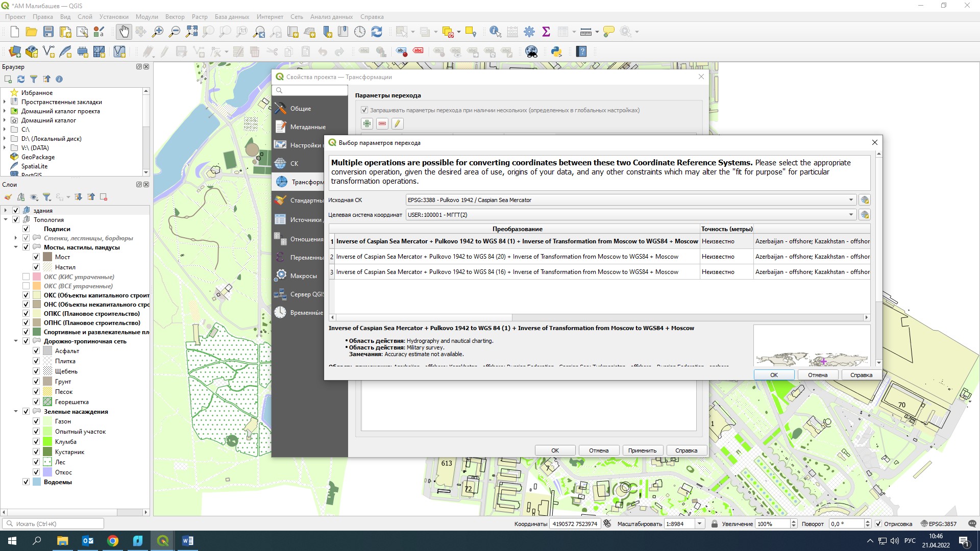The image size is (980, 551).
Task: Open Python console icon
Action: (x=556, y=52)
